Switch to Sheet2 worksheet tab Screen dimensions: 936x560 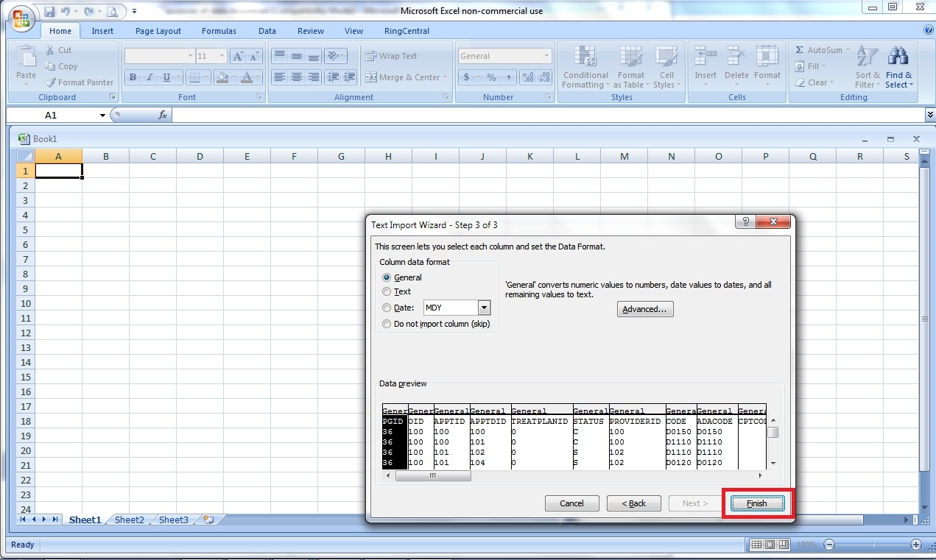coord(130,520)
